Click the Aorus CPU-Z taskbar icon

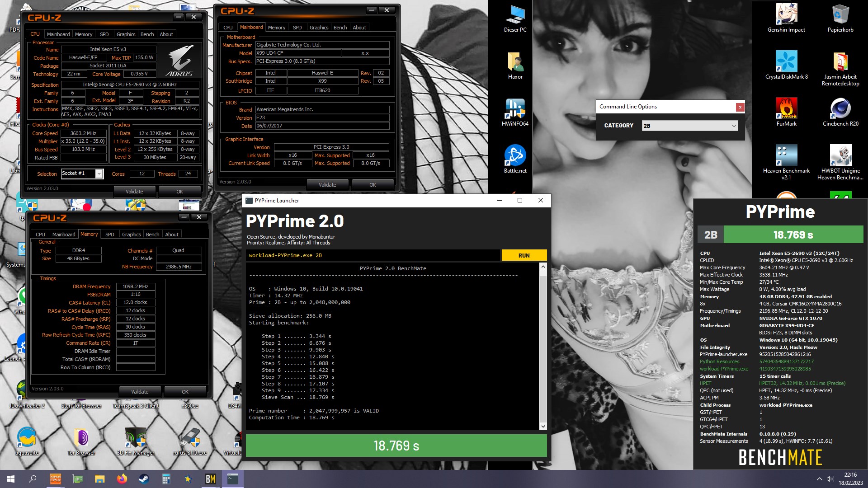(x=56, y=479)
